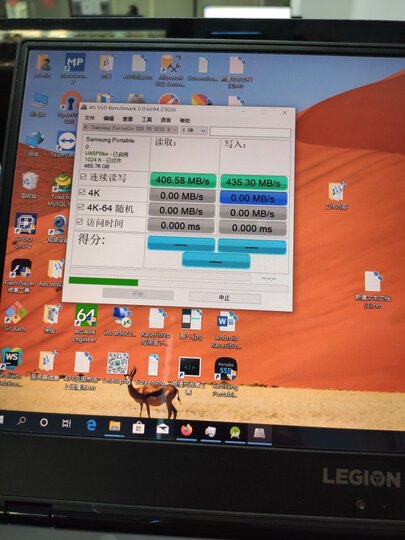Open the Microsoft SQL Server tool shortcut

tap(170, 71)
